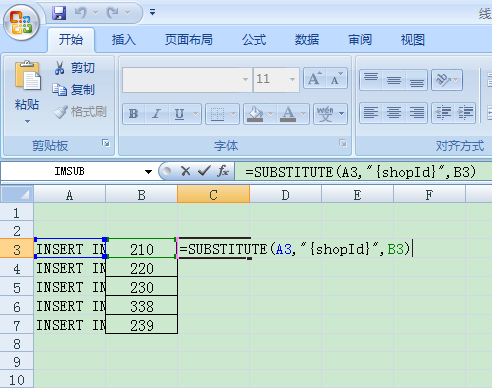Click cell B3 containing 210
492x388 pixels.
click(x=142, y=249)
